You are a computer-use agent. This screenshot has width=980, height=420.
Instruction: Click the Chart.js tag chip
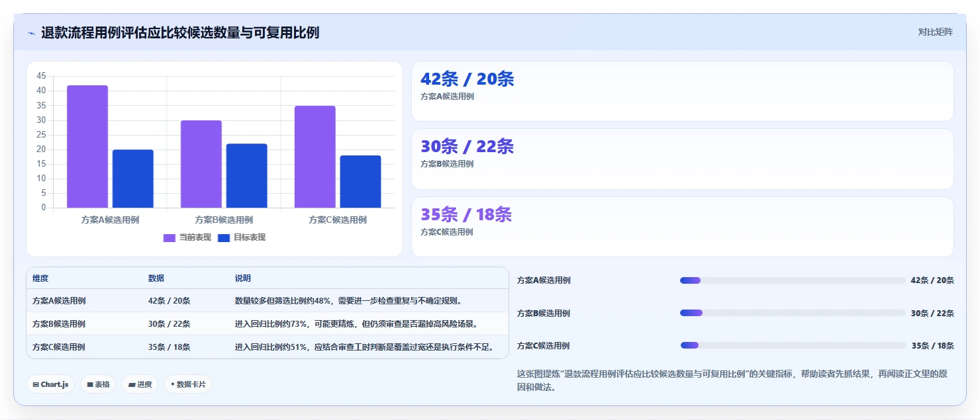click(50, 384)
